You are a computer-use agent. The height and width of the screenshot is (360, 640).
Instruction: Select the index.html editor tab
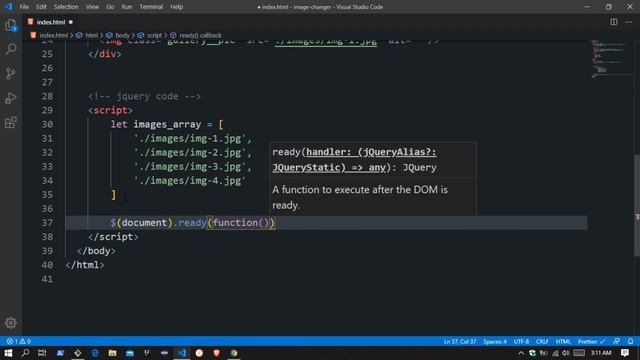pyautogui.click(x=51, y=22)
